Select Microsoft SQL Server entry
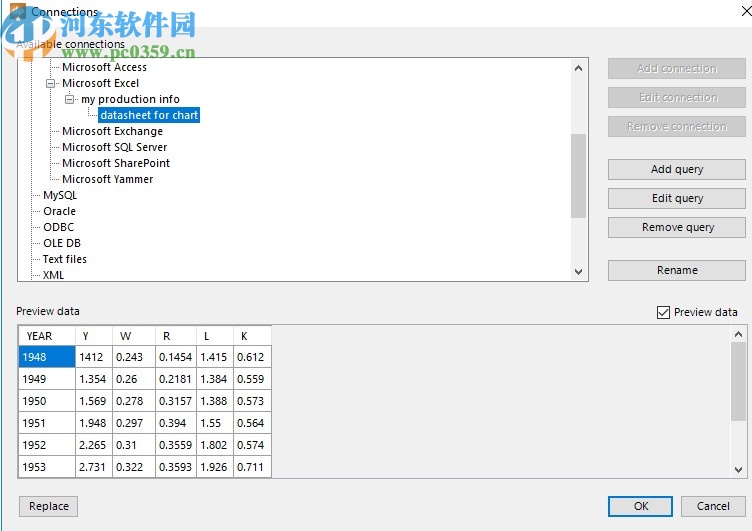Viewport: 752px width, 531px height. 114,147
